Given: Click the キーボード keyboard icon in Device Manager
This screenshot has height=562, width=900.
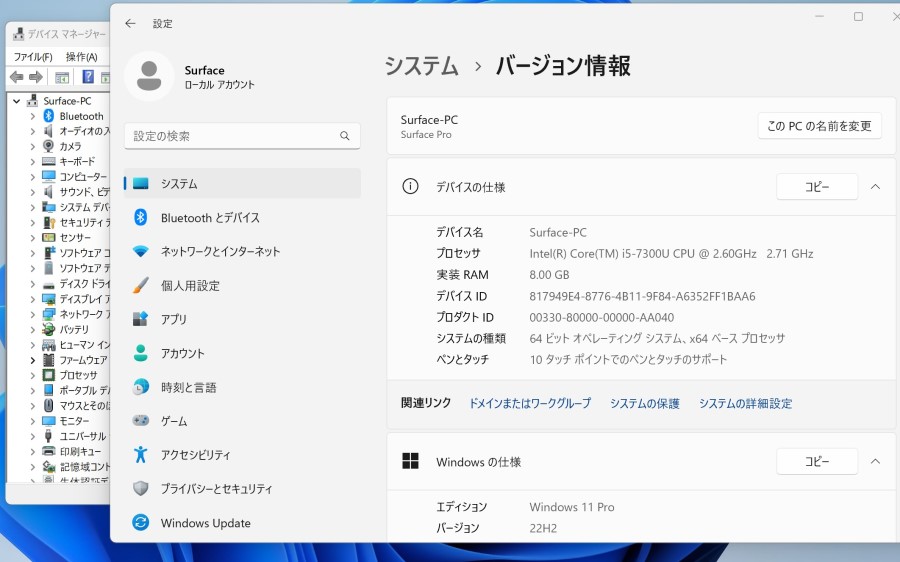Looking at the screenshot, I should [x=49, y=161].
